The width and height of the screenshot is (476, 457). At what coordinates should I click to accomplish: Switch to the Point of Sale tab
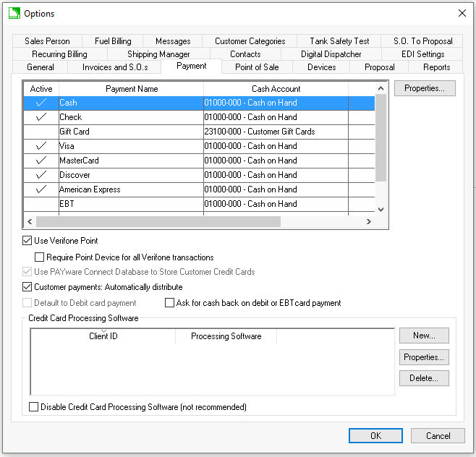(257, 67)
